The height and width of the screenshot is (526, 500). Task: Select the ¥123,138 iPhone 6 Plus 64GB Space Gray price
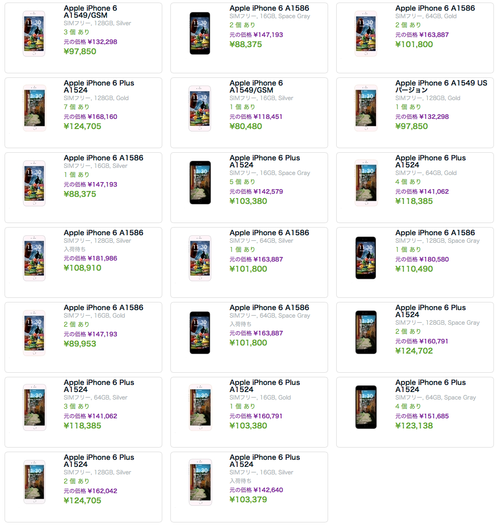[x=414, y=426]
